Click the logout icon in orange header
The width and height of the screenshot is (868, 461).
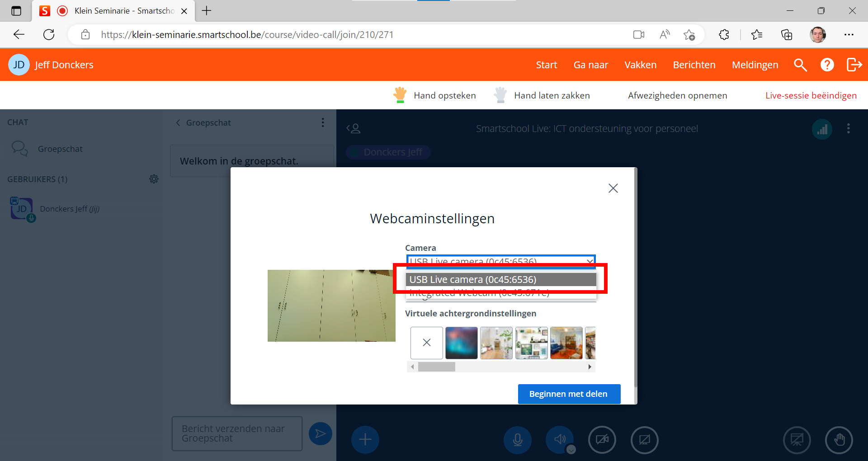click(x=854, y=65)
